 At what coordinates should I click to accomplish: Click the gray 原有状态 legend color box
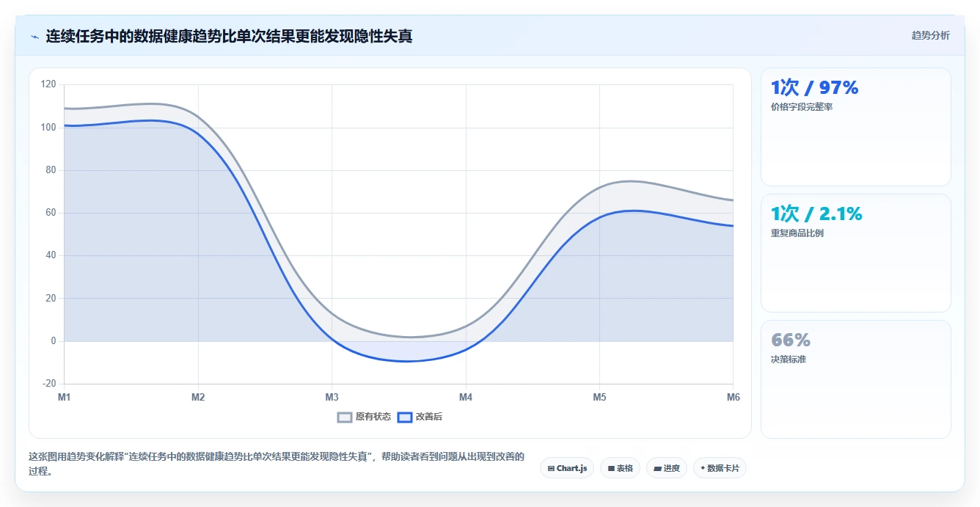[x=345, y=417]
